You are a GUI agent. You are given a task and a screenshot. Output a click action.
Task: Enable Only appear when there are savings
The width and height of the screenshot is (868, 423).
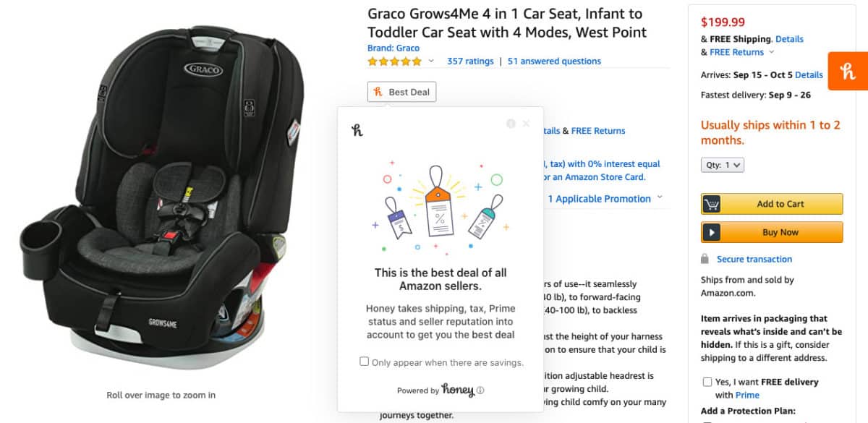tap(364, 361)
